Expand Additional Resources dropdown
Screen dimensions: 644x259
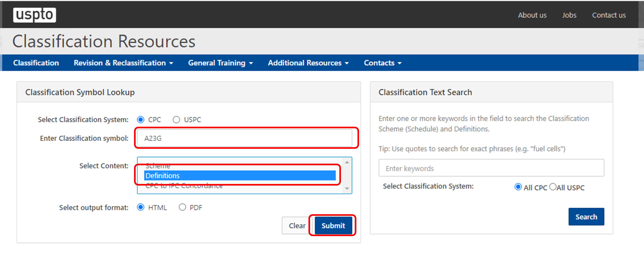click(308, 63)
